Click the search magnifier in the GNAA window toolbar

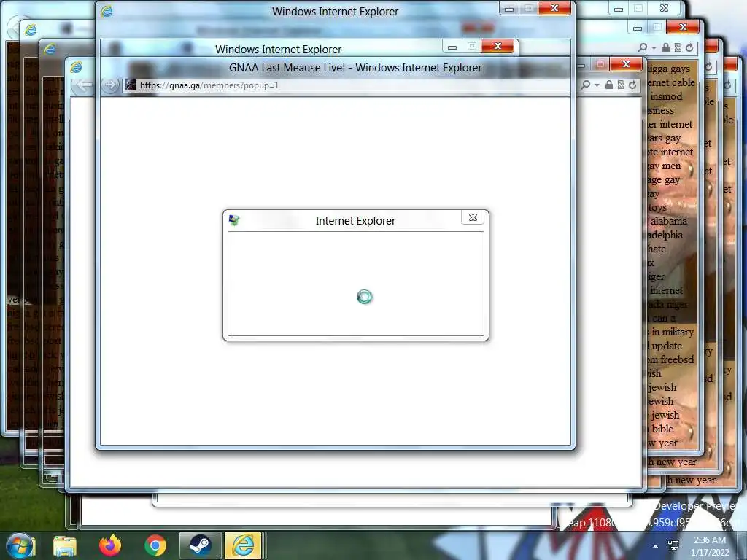pyautogui.click(x=586, y=85)
